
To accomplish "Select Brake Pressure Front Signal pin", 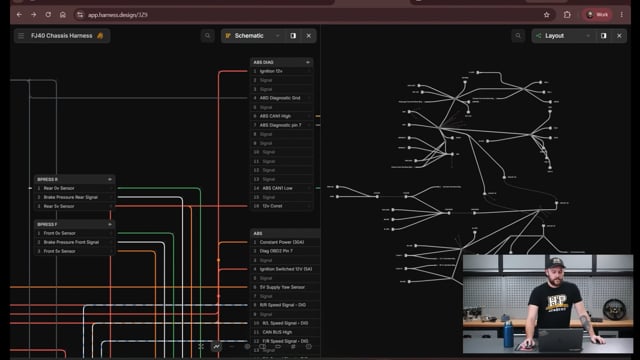I will [x=75, y=242].
